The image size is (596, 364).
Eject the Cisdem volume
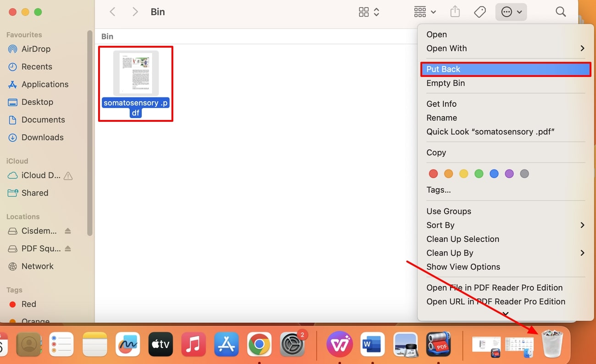[68, 231]
